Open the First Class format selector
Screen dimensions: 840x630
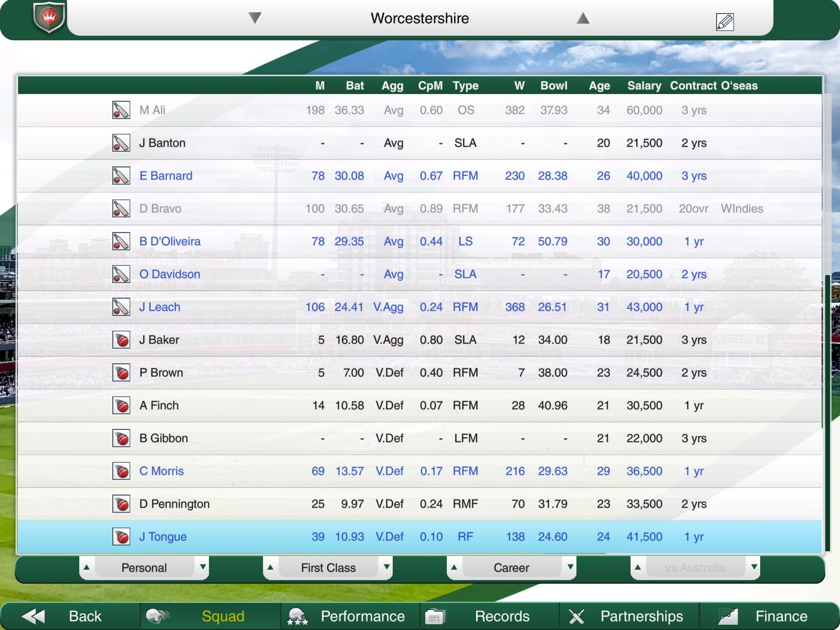[x=328, y=568]
